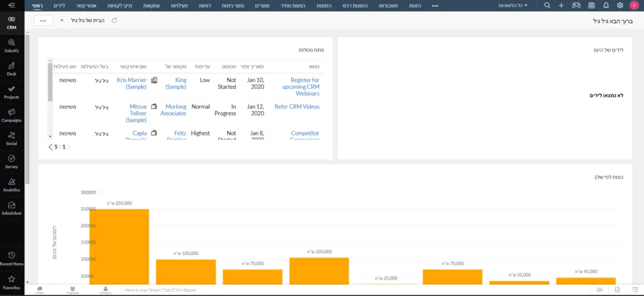Image resolution: width=644 pixels, height=296 pixels.
Task: Open the כל הלשוניות dropdown
Action: [x=513, y=6]
